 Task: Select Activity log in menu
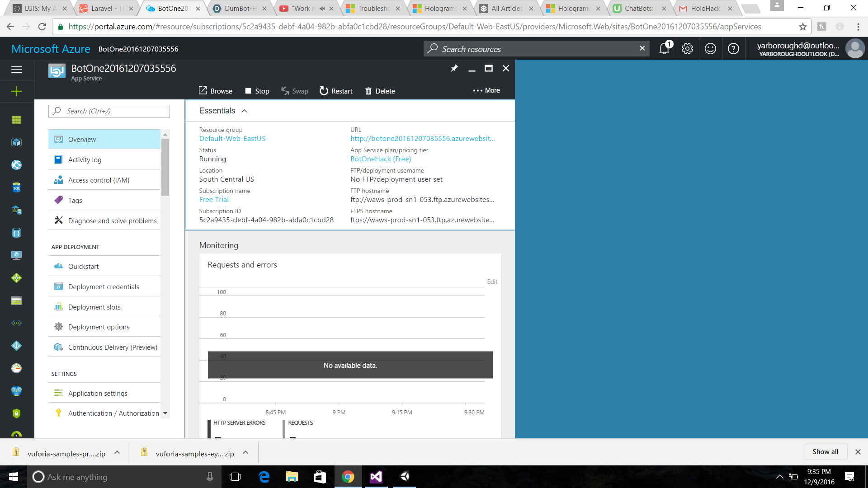[85, 160]
